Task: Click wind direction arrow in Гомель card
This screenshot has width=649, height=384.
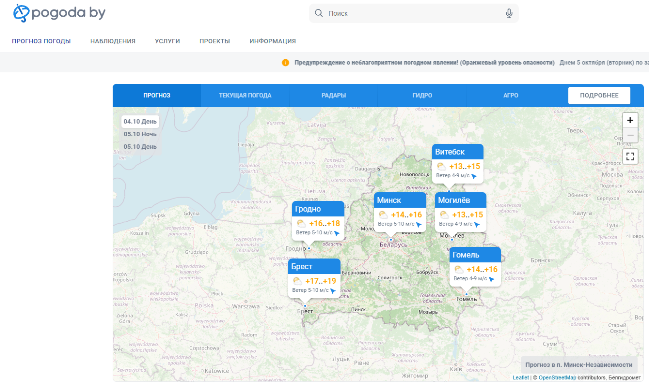Action: [x=491, y=279]
